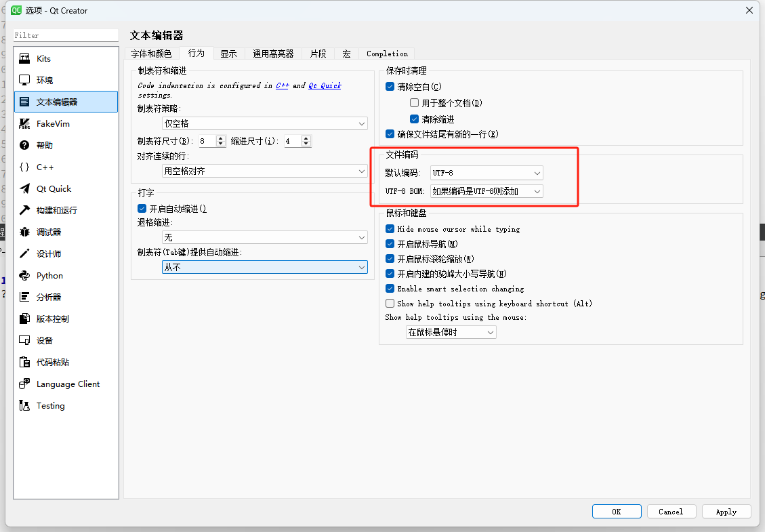Toggle 清除缩进 checkbox
The height and width of the screenshot is (532, 765).
(414, 119)
